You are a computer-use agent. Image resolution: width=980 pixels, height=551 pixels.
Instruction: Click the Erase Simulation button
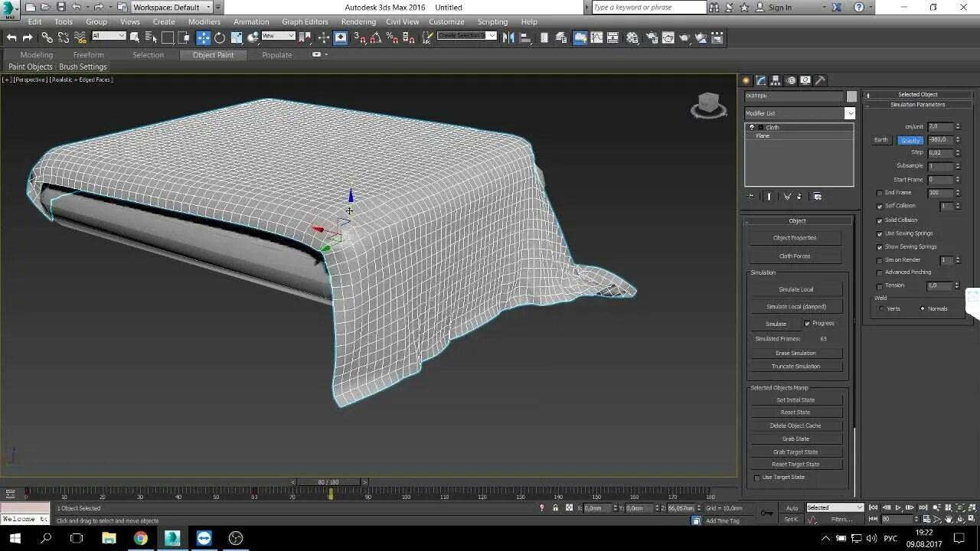point(795,354)
